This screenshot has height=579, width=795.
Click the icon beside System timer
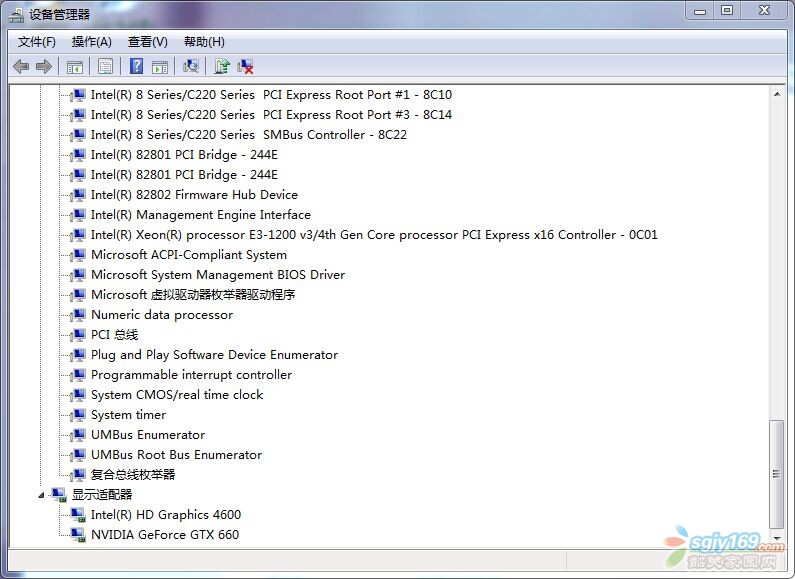[78, 415]
